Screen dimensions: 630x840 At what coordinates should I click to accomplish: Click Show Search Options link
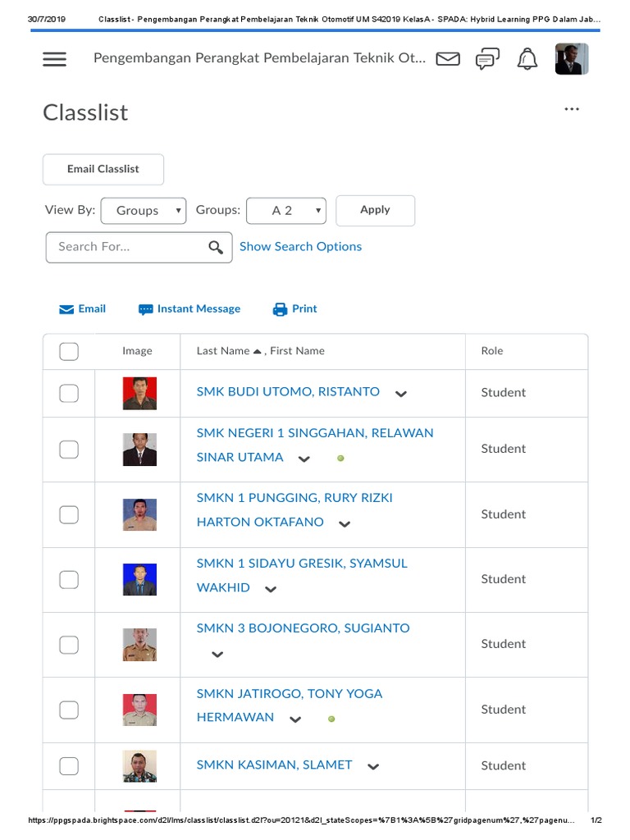click(x=300, y=247)
